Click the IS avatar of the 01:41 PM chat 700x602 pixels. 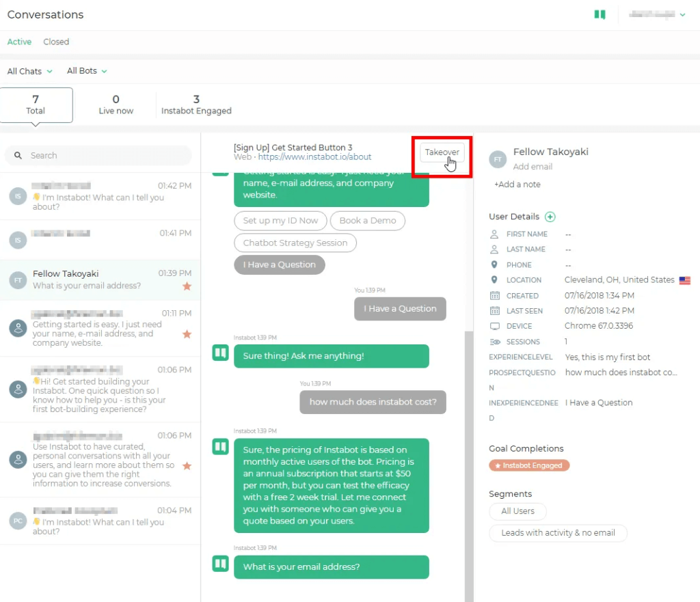click(18, 240)
